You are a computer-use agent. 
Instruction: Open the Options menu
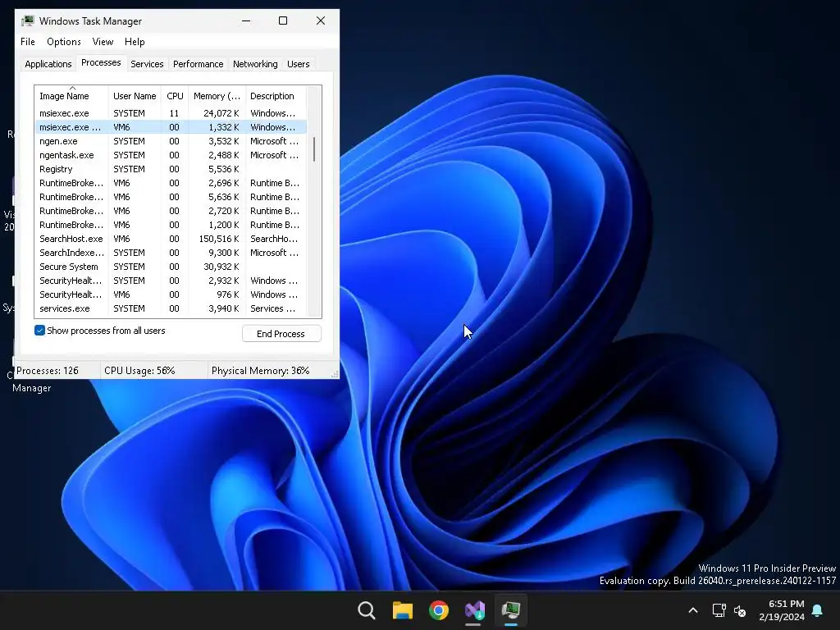pos(64,42)
